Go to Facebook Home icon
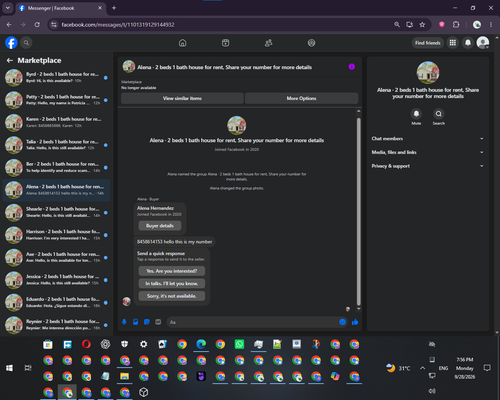500x400 pixels. (x=183, y=43)
